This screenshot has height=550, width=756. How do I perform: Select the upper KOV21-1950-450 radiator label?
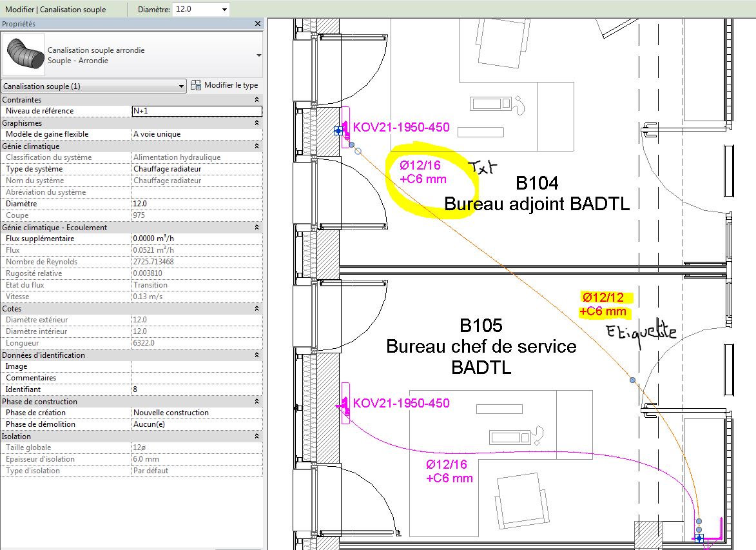coord(401,128)
